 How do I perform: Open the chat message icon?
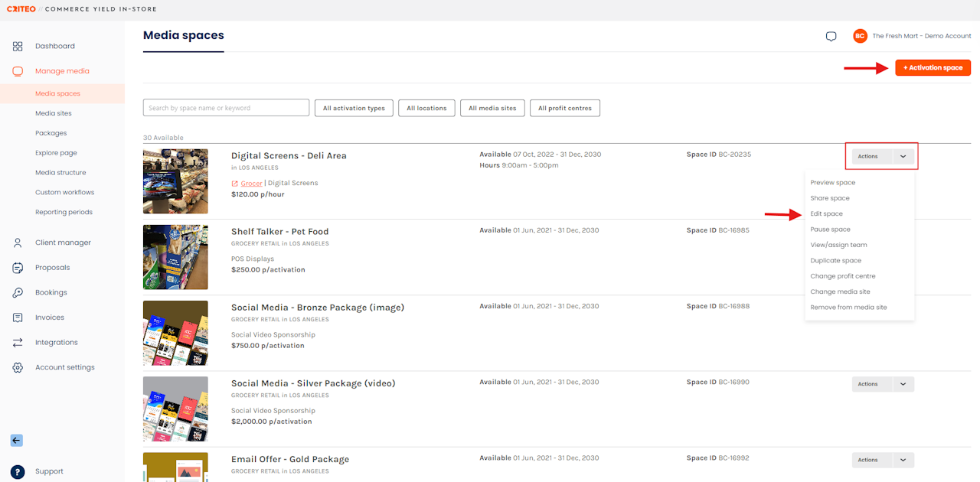(x=831, y=37)
